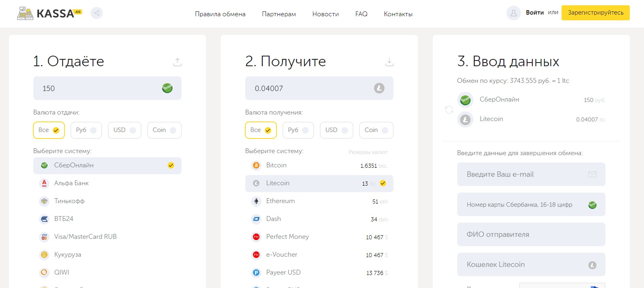The height and width of the screenshot is (288, 644).
Task: Choose СберОнлайн as payment system
Action: (x=107, y=166)
